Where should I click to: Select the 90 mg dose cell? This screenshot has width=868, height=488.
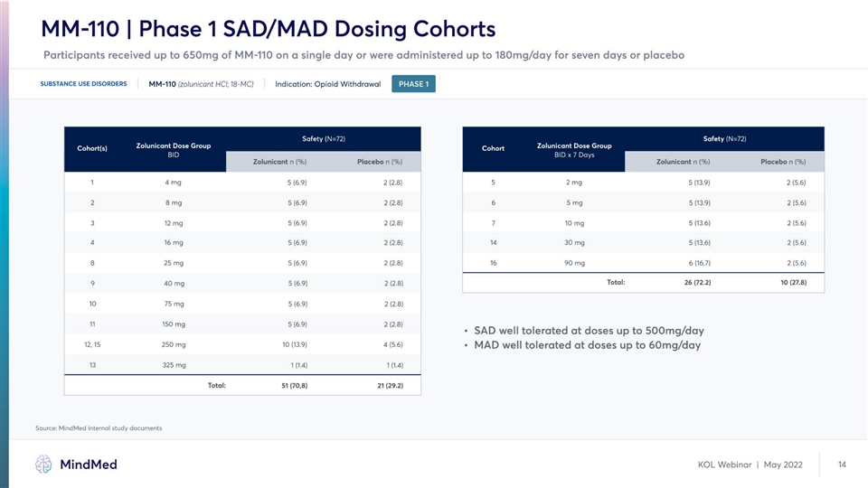(574, 263)
